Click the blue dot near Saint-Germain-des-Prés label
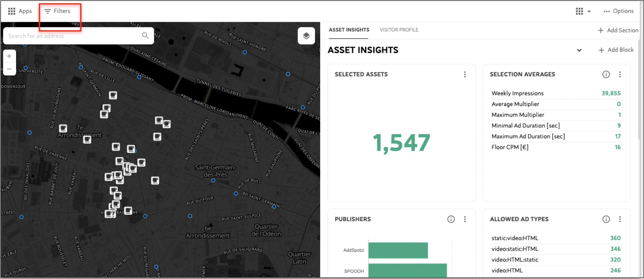Viewport: 644px width, 279px height. point(213,180)
